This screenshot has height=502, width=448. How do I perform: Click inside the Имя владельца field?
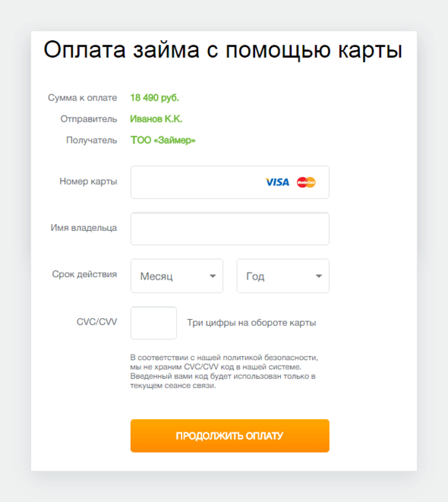[x=229, y=229]
